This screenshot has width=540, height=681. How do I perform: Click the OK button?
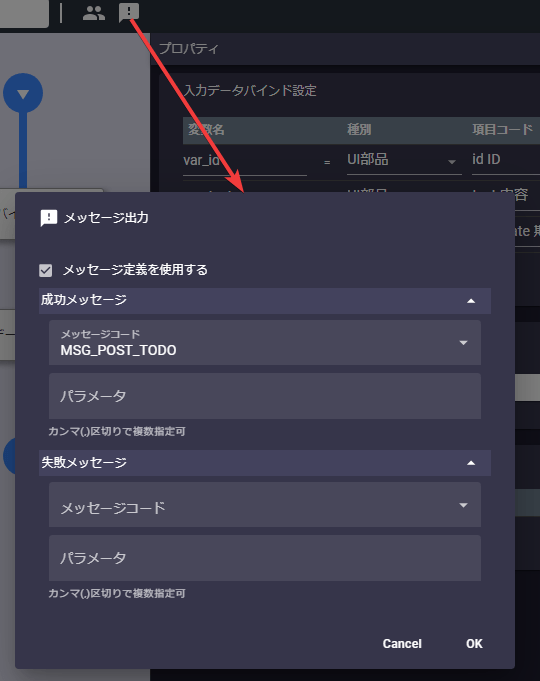(474, 644)
